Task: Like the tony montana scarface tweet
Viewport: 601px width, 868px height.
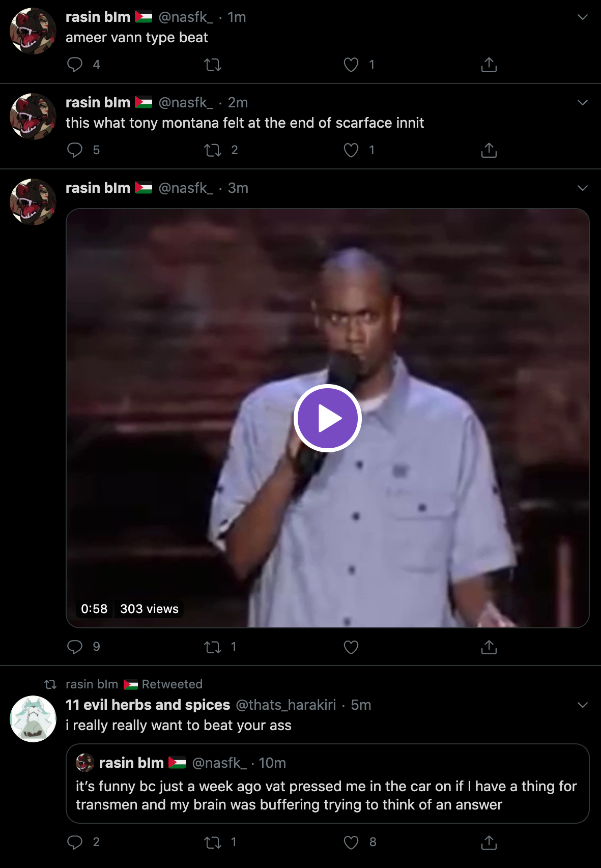Action: coord(351,150)
